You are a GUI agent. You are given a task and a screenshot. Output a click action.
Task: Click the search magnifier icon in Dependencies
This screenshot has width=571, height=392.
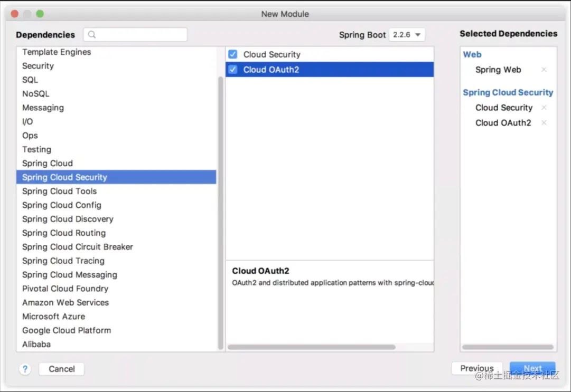tap(92, 34)
